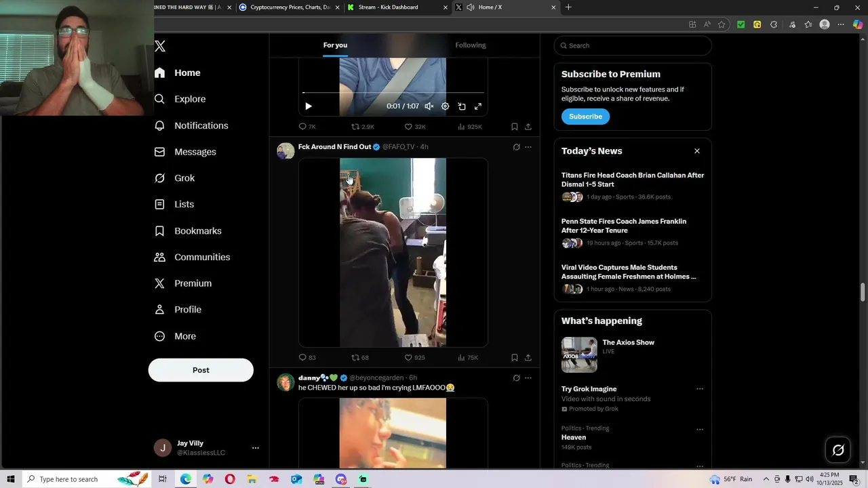Open Explore from the sidebar
This screenshot has width=868, height=488.
tap(180, 99)
